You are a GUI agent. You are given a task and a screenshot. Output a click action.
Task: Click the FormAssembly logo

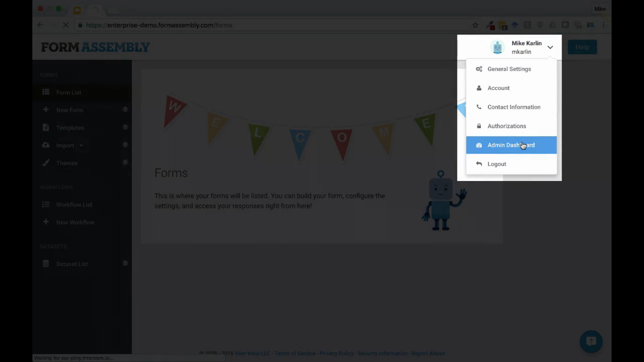(95, 47)
